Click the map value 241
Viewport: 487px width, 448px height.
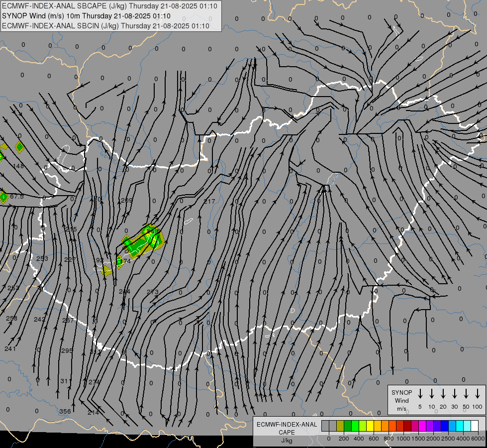pos(10,348)
